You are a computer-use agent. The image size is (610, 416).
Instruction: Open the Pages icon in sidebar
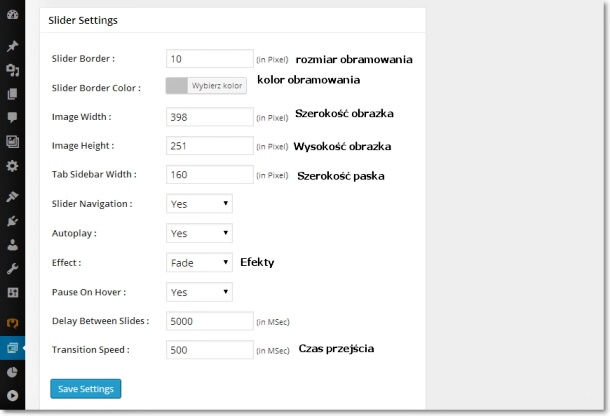(12, 94)
